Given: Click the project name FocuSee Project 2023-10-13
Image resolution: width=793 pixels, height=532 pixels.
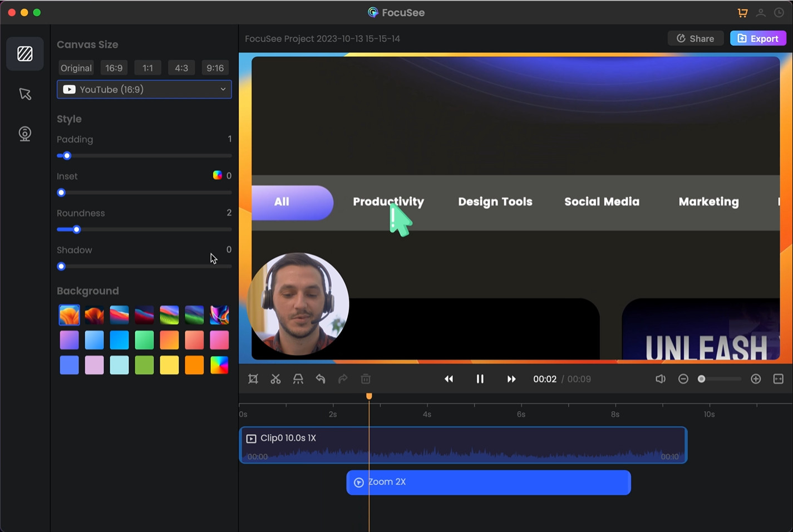Looking at the screenshot, I should pyautogui.click(x=322, y=39).
